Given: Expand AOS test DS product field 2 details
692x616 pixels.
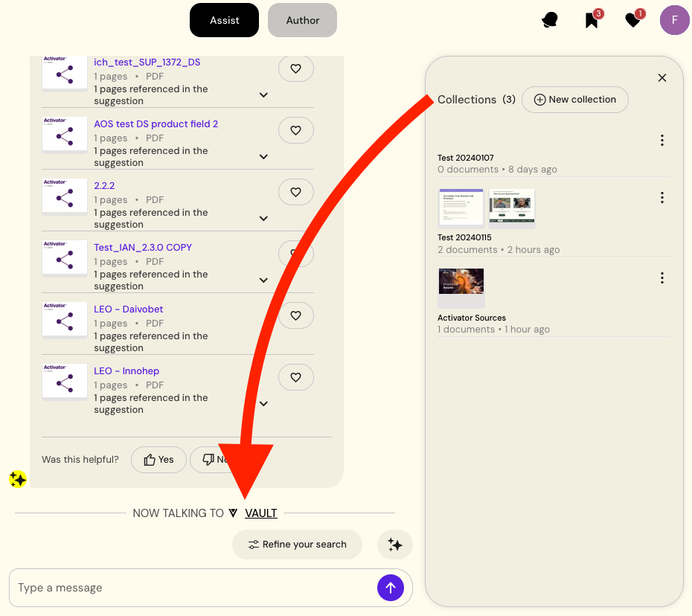Looking at the screenshot, I should 263,156.
